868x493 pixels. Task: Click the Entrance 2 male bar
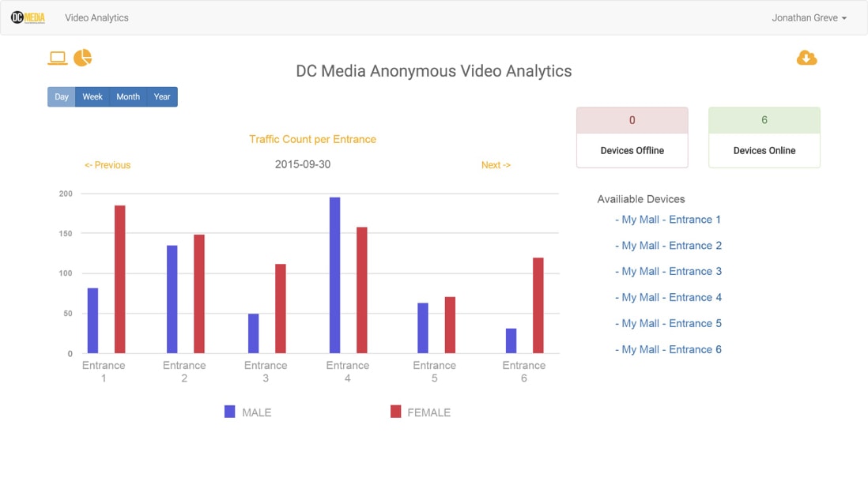(172, 299)
